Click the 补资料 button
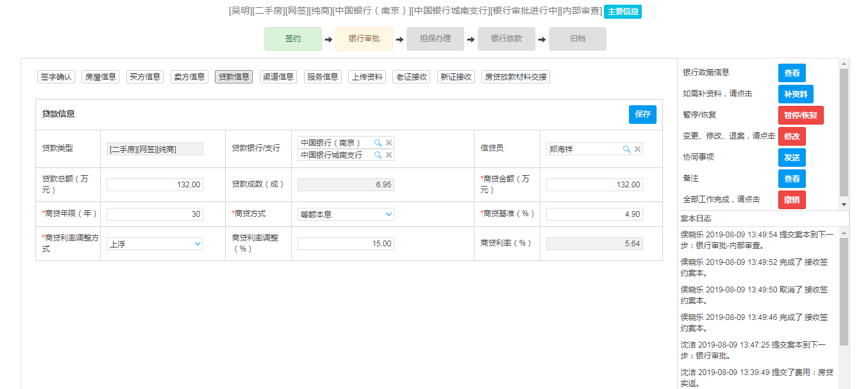The image size is (864, 389). click(x=796, y=94)
